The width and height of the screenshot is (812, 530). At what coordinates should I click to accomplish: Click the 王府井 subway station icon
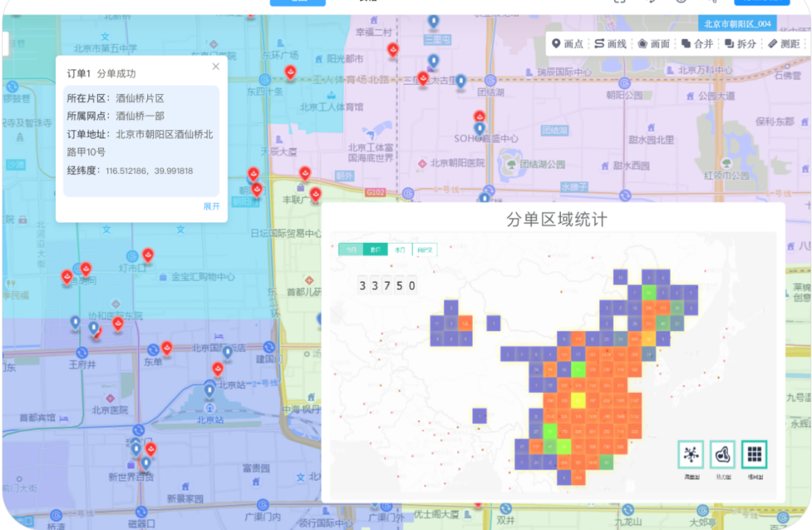click(82, 353)
